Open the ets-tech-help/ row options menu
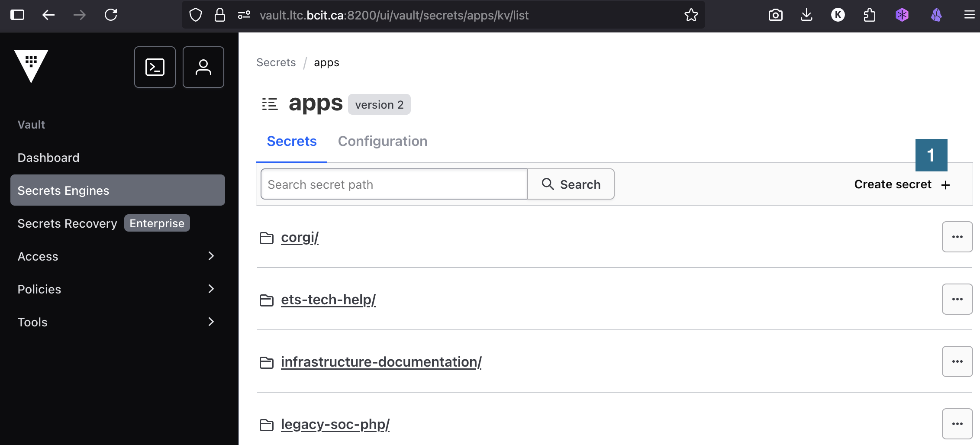This screenshot has width=980, height=445. 957,299
